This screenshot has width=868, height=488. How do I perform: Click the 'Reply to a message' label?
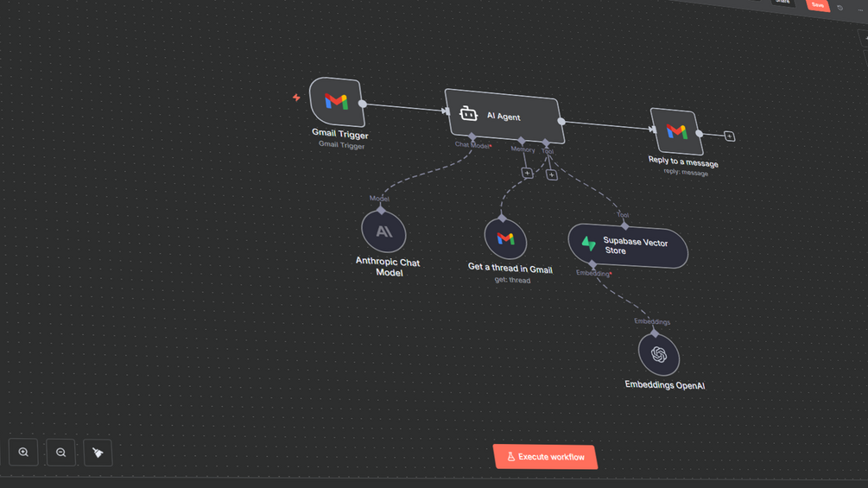[683, 162]
